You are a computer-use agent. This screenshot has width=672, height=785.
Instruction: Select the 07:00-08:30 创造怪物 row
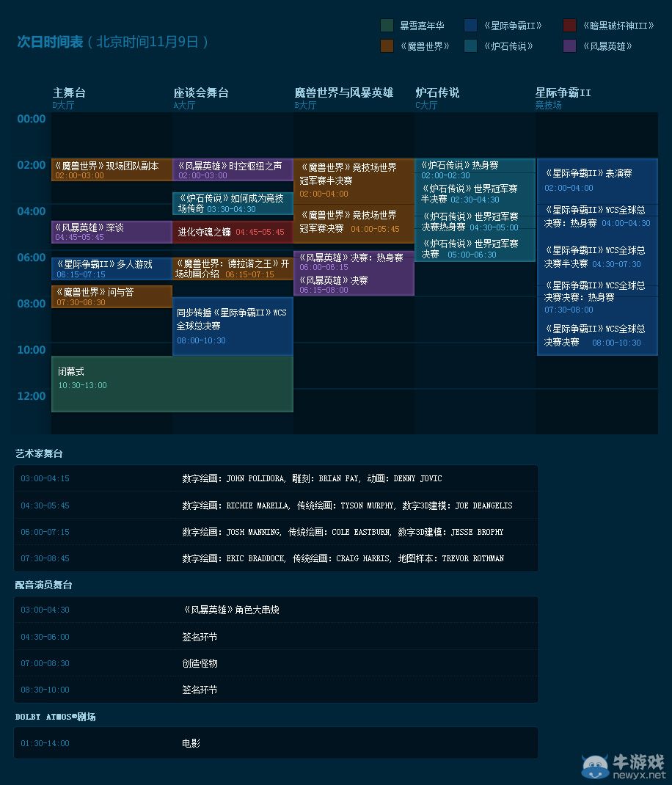tap(276, 663)
